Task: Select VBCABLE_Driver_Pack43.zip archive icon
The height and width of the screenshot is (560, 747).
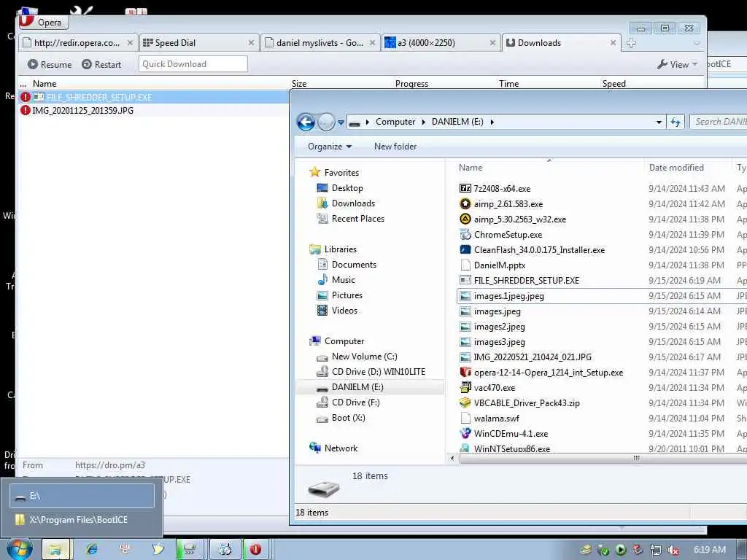Action: 465,402
